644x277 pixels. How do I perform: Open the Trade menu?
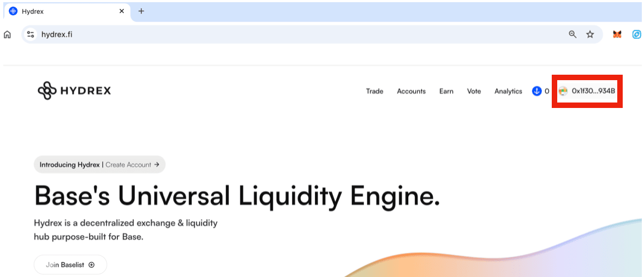coord(374,91)
